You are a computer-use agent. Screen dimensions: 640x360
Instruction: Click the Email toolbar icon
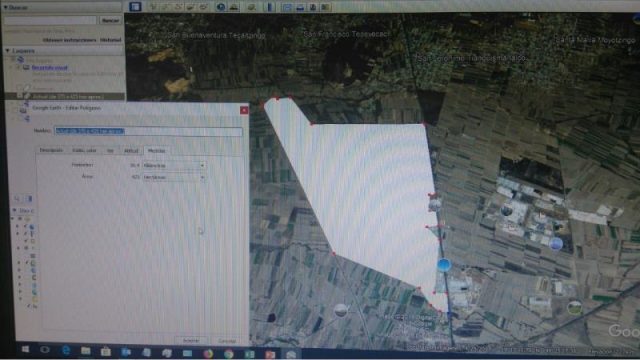pyautogui.click(x=287, y=7)
